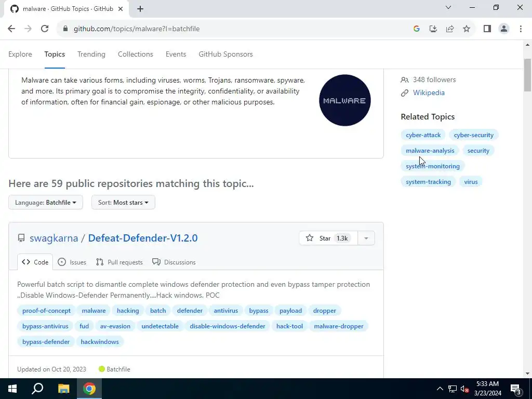
Task: Click the URL address bar field
Action: [x=237, y=29]
